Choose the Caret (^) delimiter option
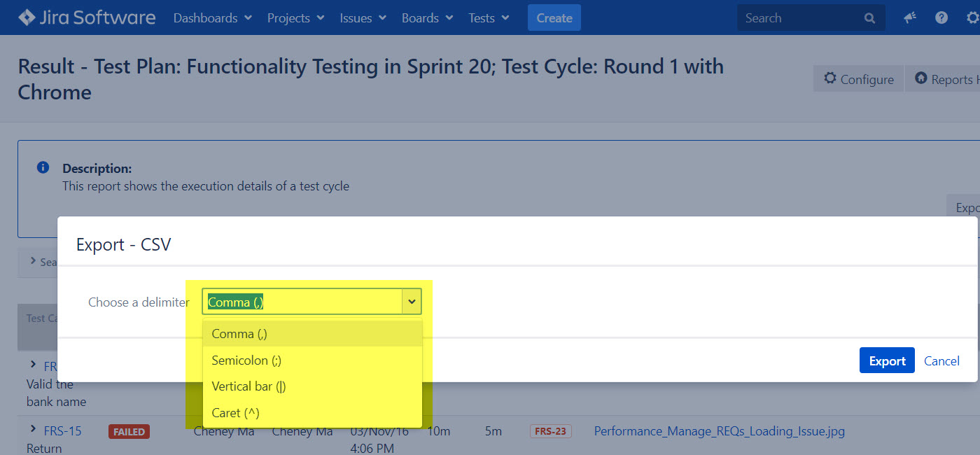Image resolution: width=980 pixels, height=455 pixels. coord(235,413)
